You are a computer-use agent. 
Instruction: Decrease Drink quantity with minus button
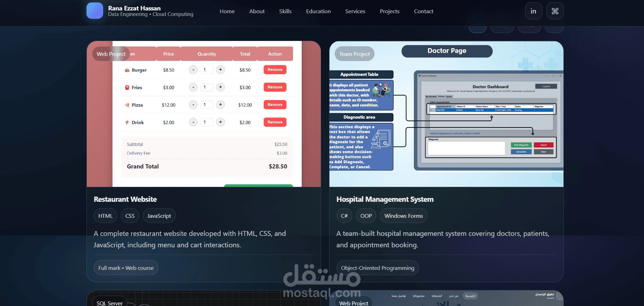[x=193, y=122]
